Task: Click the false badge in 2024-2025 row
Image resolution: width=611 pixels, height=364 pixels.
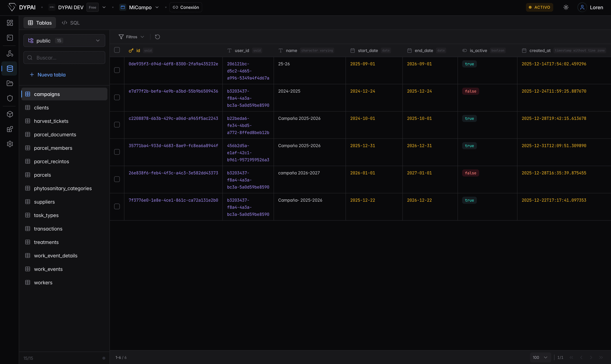Action: pyautogui.click(x=470, y=91)
